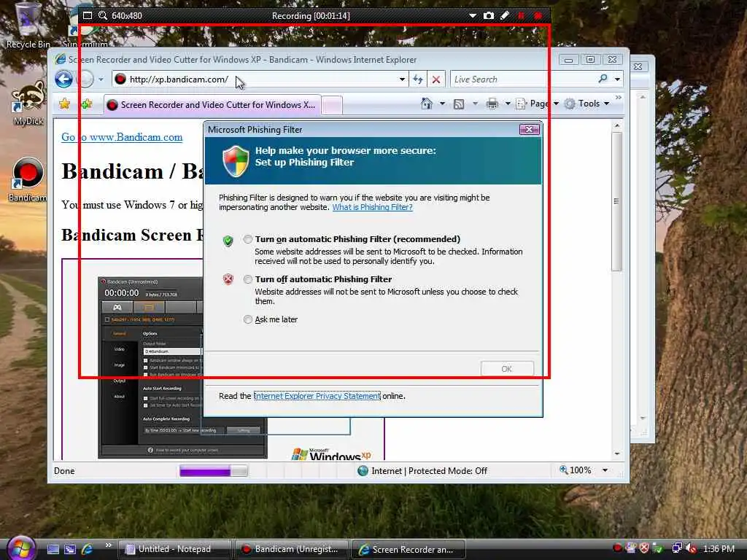Click the zoom magnifier icon in status bar
Screen dimensions: 747x560
coord(564,470)
